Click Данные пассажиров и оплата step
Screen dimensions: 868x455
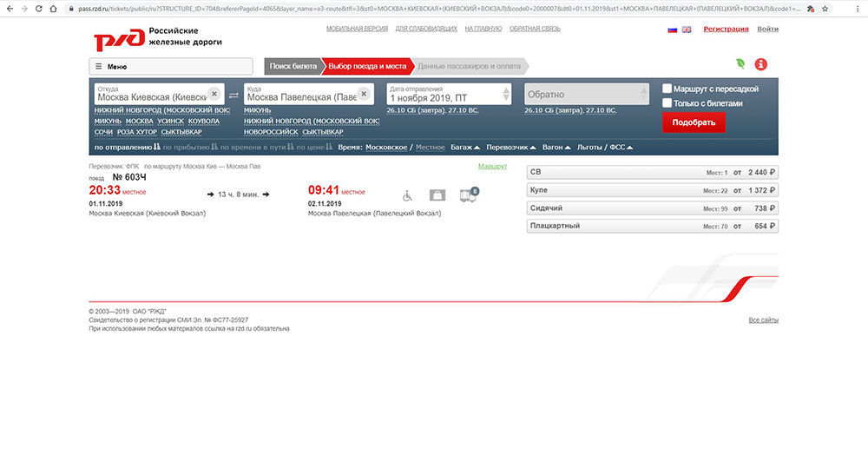tap(469, 66)
